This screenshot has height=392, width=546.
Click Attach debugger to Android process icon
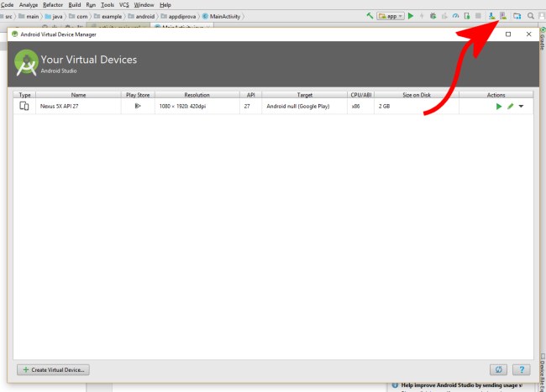click(x=467, y=16)
